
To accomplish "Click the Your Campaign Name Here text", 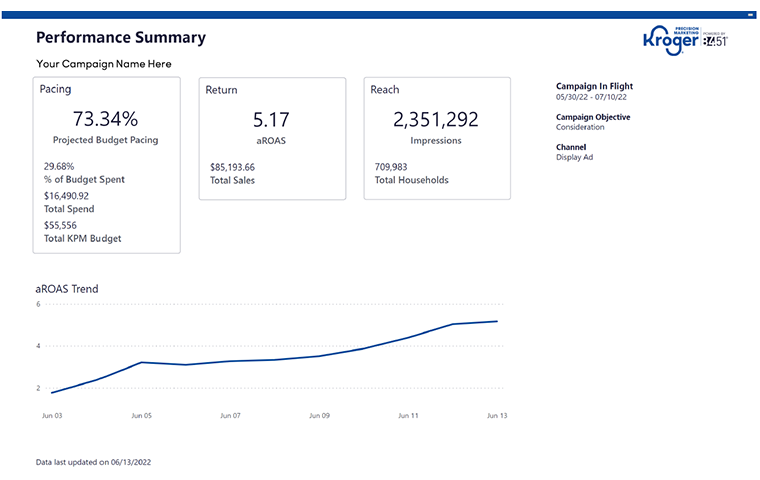I will pyautogui.click(x=104, y=64).
